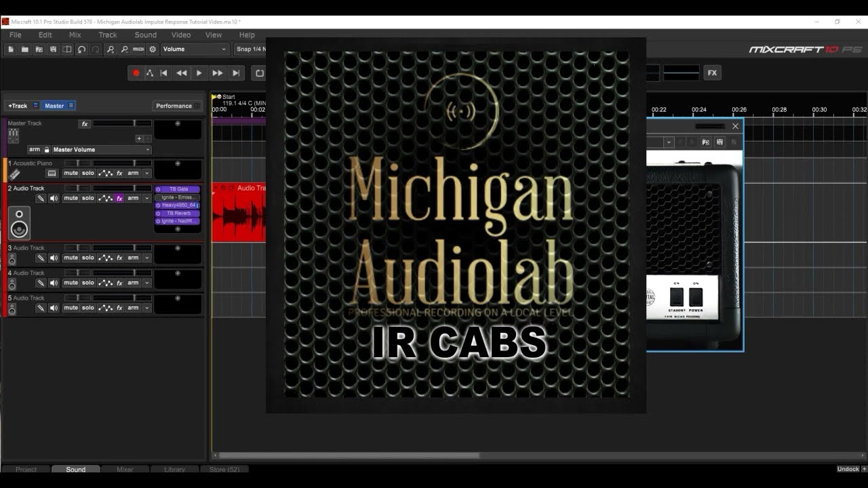Click the rewind transport button
The width and height of the screenshot is (868, 488).
[x=181, y=73]
